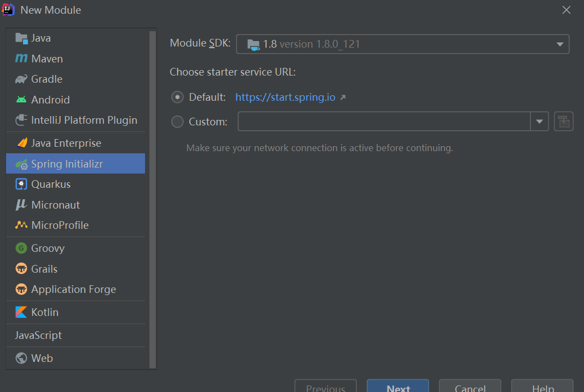This screenshot has width=584, height=392.
Task: Click the IntelliJ IDEA logo in the title bar
Action: click(x=8, y=10)
